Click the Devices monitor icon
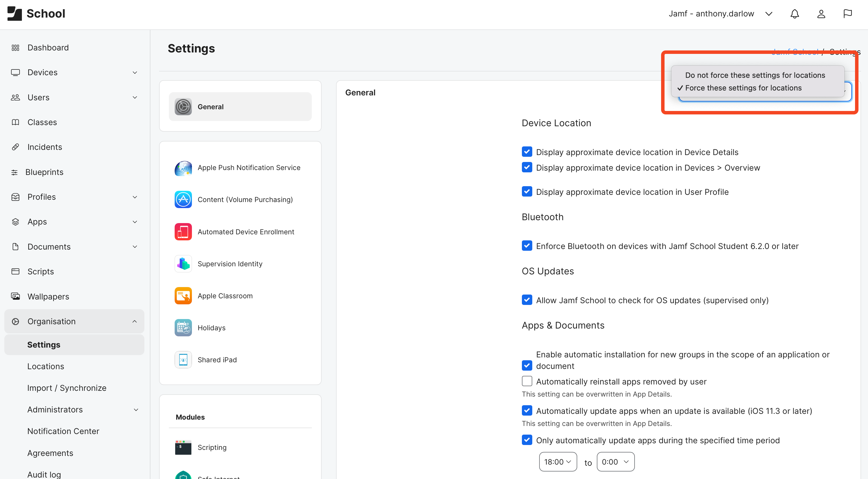The width and height of the screenshot is (868, 479). click(x=16, y=72)
